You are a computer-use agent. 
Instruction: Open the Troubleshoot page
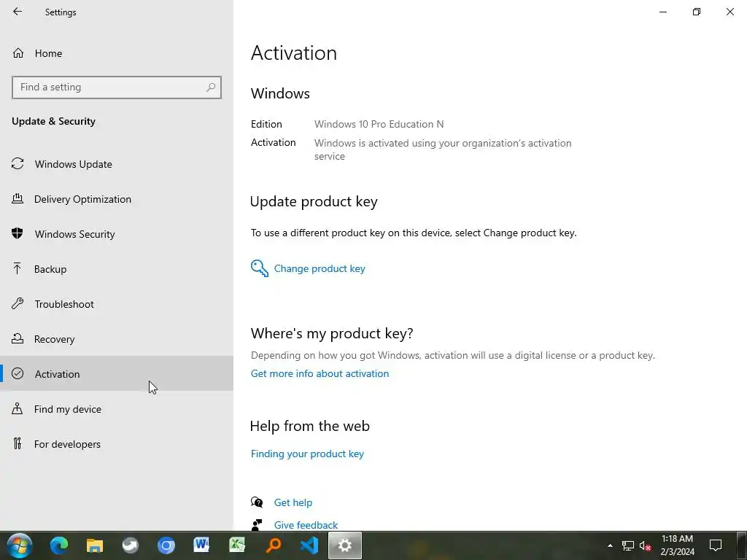click(x=117, y=304)
